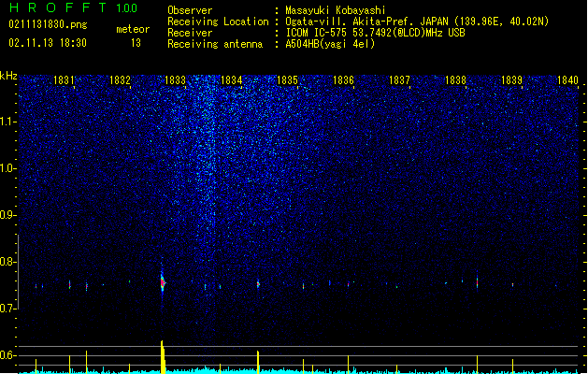Click the 1833 time axis label
This screenshot has height=374, width=588.
coord(175,79)
